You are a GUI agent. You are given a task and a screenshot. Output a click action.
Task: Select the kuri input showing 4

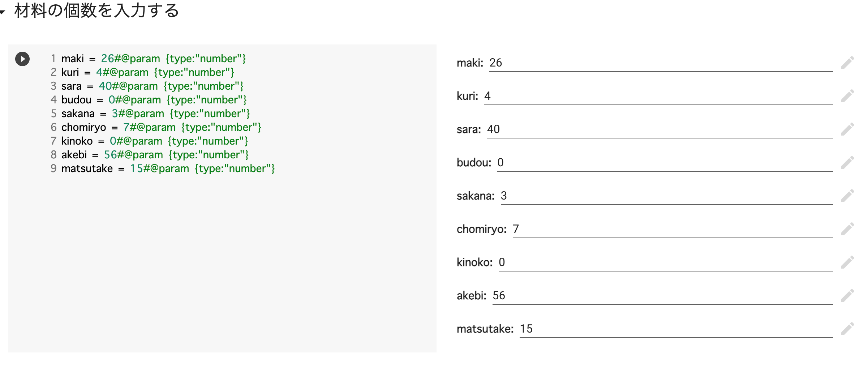click(x=658, y=97)
